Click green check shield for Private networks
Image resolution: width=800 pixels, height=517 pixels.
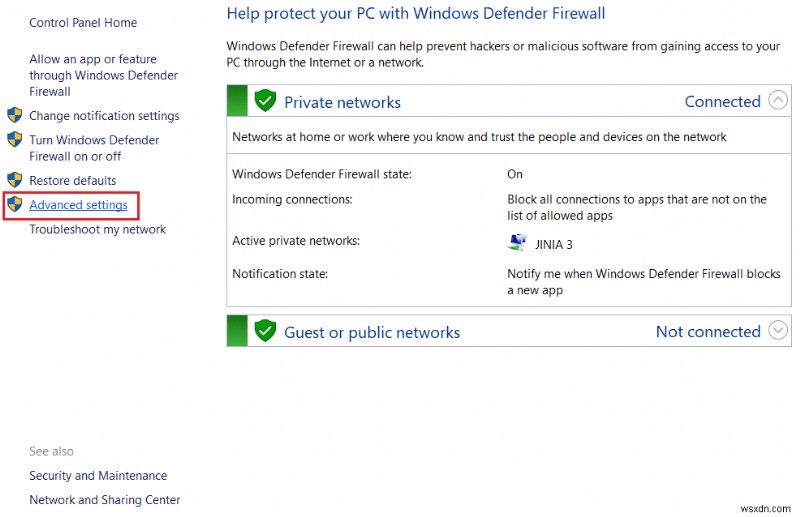click(265, 101)
